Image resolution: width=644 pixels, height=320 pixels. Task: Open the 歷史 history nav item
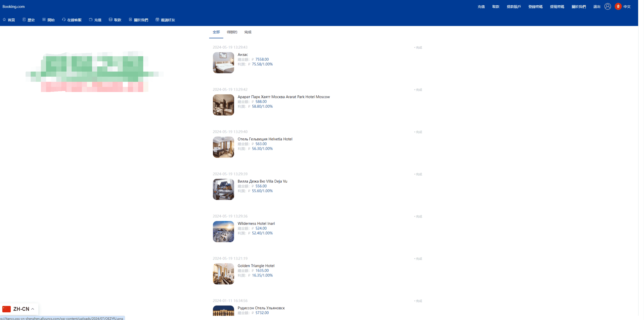(x=29, y=20)
